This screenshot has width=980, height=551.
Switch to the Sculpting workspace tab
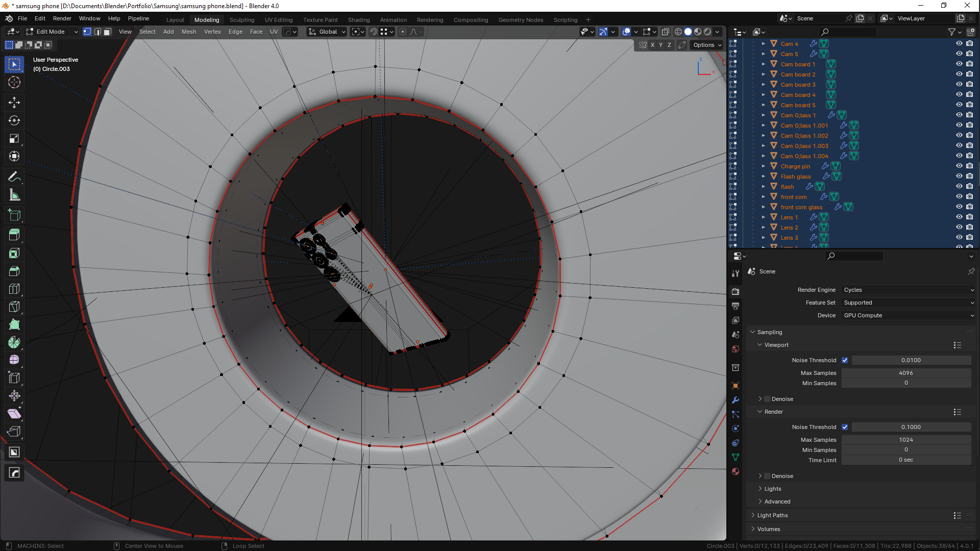point(242,20)
